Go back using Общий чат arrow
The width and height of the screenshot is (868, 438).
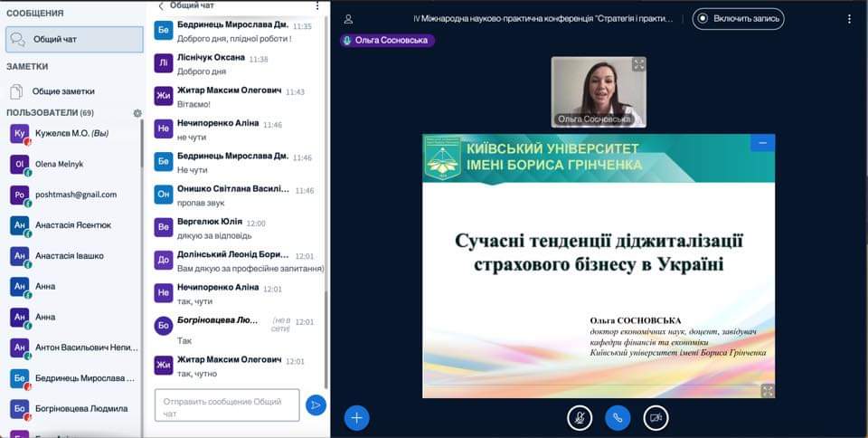161,5
